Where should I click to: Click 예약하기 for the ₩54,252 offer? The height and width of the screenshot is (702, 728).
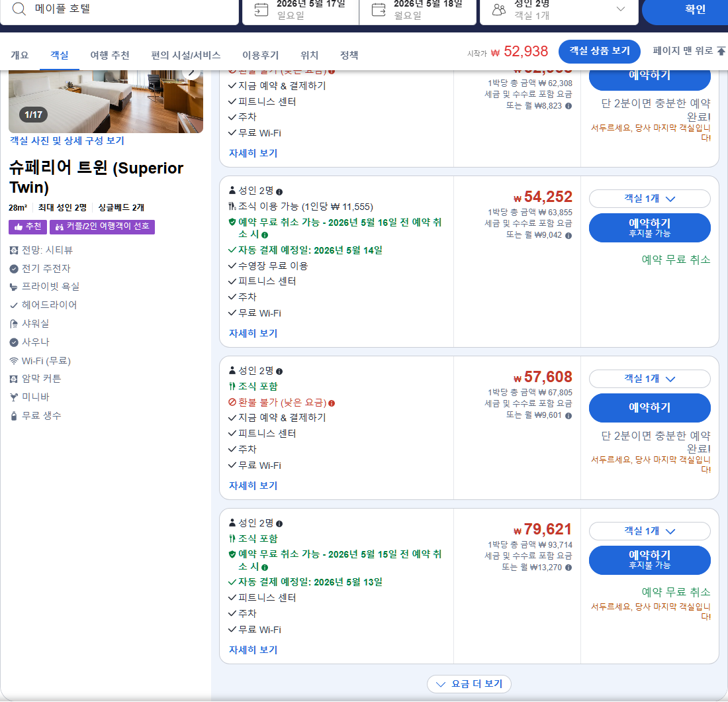[x=649, y=228]
